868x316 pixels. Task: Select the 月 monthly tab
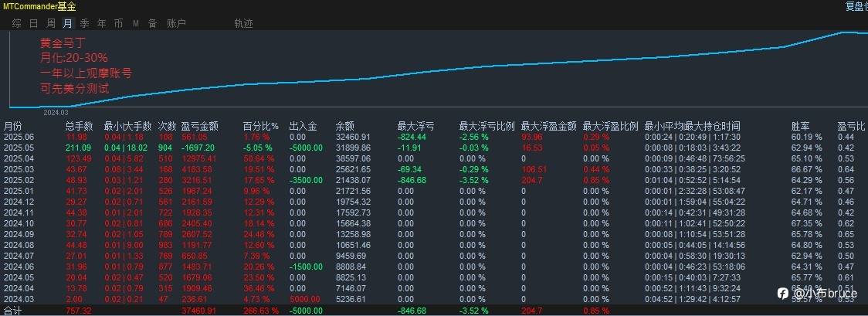(67, 23)
